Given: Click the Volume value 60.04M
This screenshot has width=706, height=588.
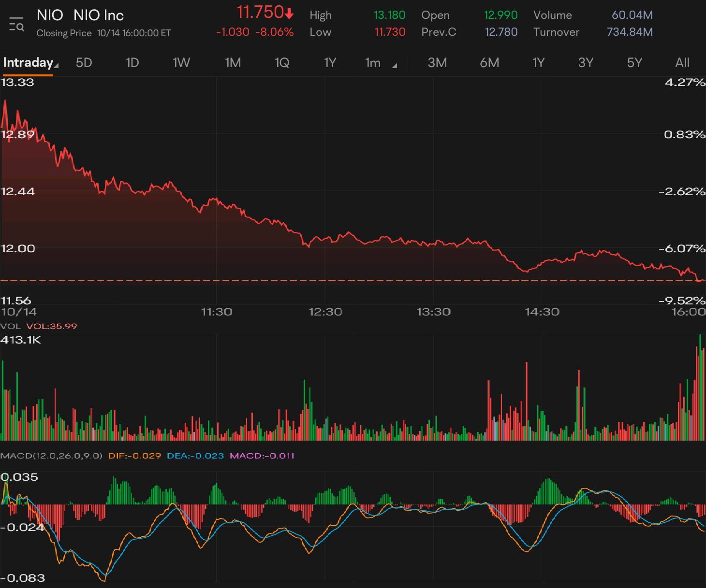Looking at the screenshot, I should click(x=632, y=15).
